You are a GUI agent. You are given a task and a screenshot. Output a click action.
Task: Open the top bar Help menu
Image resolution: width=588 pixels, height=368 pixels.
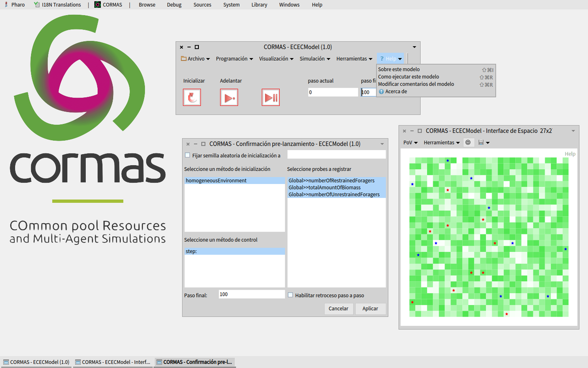[x=317, y=4]
